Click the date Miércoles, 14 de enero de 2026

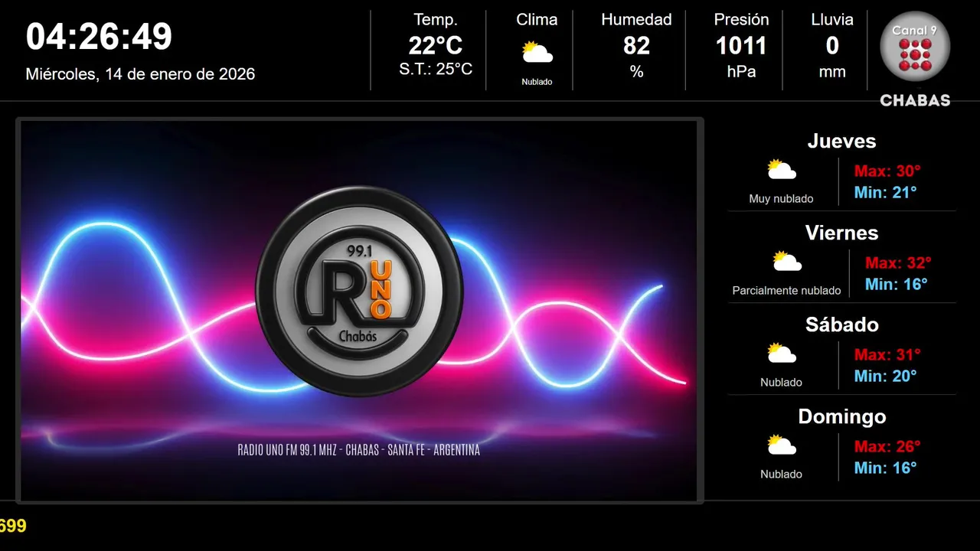point(140,74)
